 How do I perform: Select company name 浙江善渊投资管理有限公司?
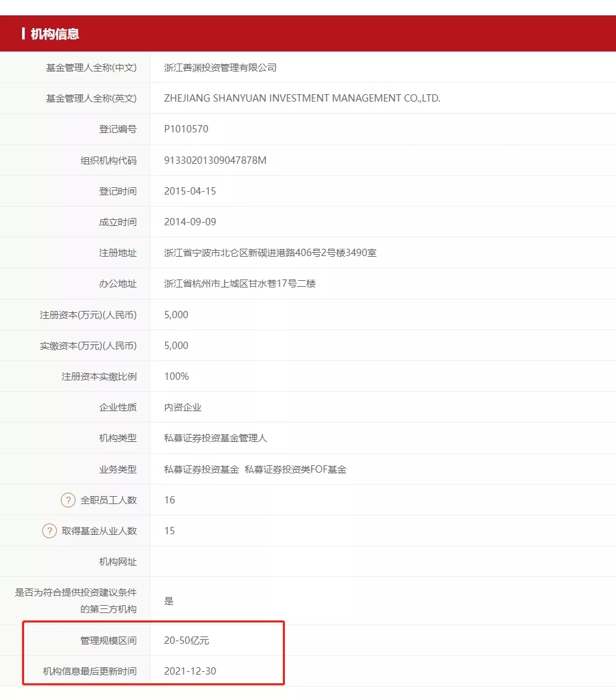point(220,68)
